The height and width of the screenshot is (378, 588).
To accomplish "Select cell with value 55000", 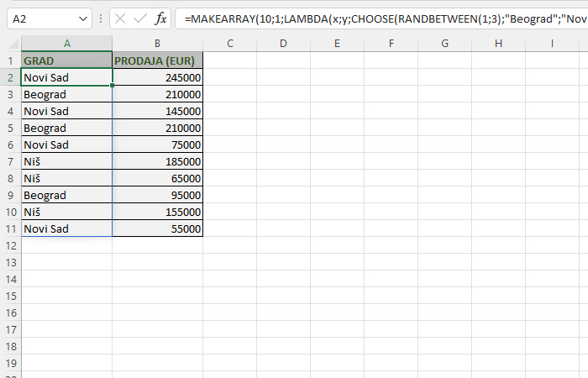I will (x=157, y=228).
